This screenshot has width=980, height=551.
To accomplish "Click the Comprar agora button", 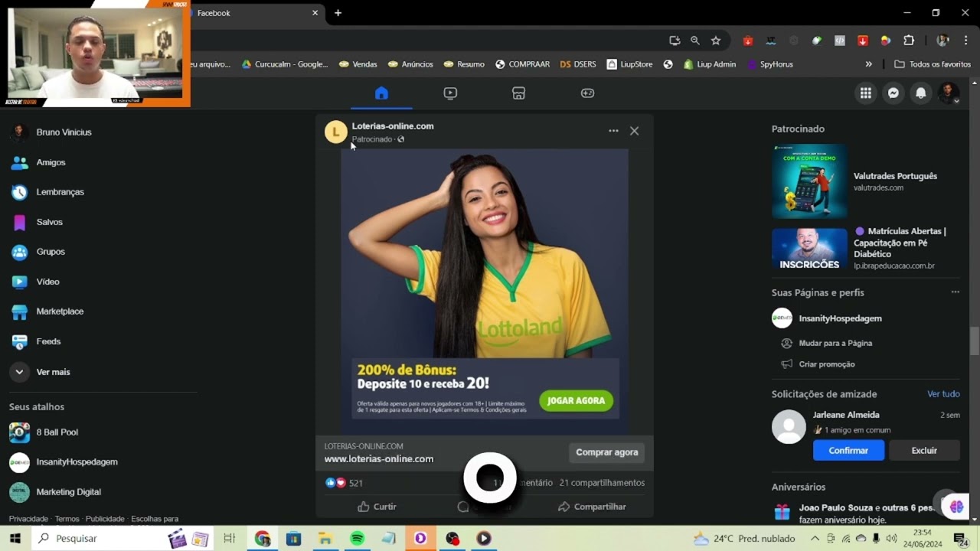I will pyautogui.click(x=607, y=452).
